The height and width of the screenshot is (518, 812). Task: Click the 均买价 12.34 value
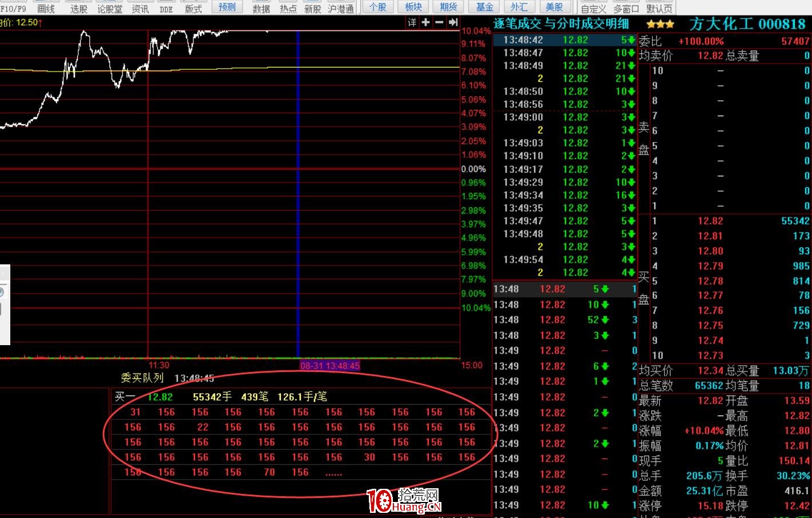tap(710, 371)
